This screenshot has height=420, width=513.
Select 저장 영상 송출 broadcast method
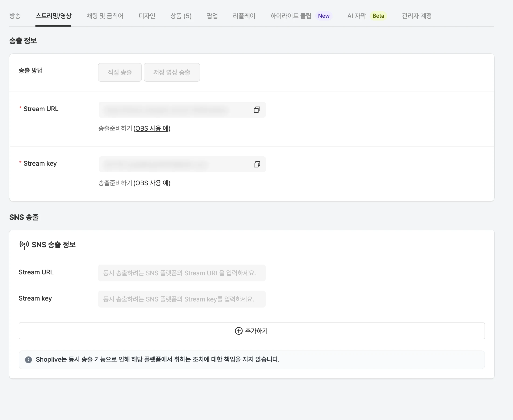(172, 72)
